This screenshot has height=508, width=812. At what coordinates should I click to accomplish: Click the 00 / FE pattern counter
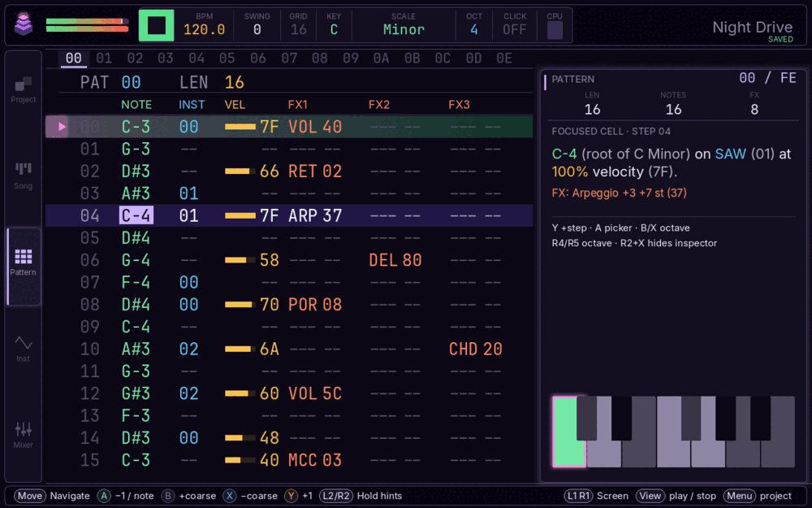[767, 78]
